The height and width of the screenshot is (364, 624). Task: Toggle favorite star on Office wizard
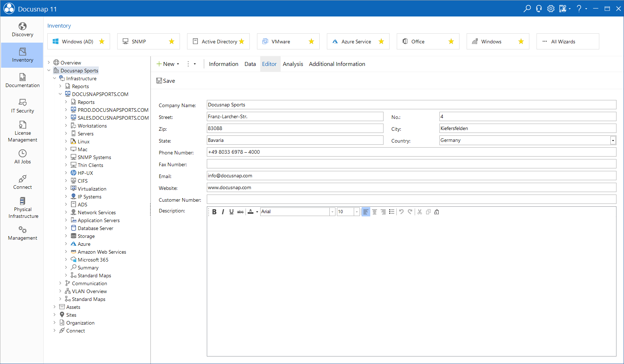pos(451,42)
